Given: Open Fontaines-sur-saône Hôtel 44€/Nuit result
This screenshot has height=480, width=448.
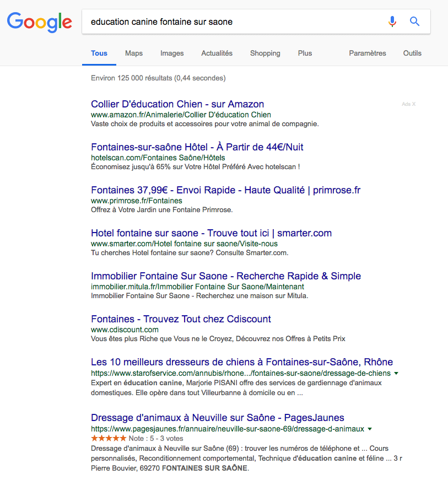Looking at the screenshot, I should point(197,147).
